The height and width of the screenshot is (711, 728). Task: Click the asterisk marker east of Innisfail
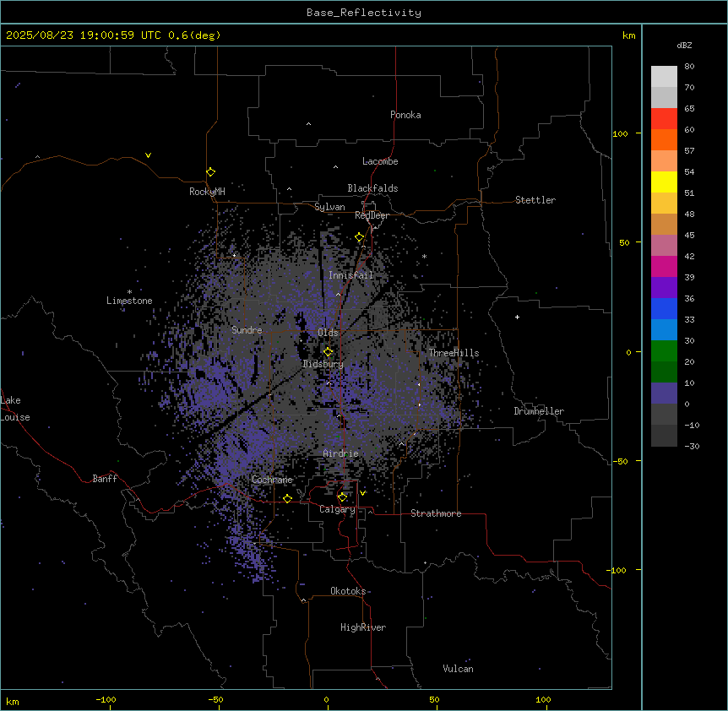pyautogui.click(x=424, y=256)
